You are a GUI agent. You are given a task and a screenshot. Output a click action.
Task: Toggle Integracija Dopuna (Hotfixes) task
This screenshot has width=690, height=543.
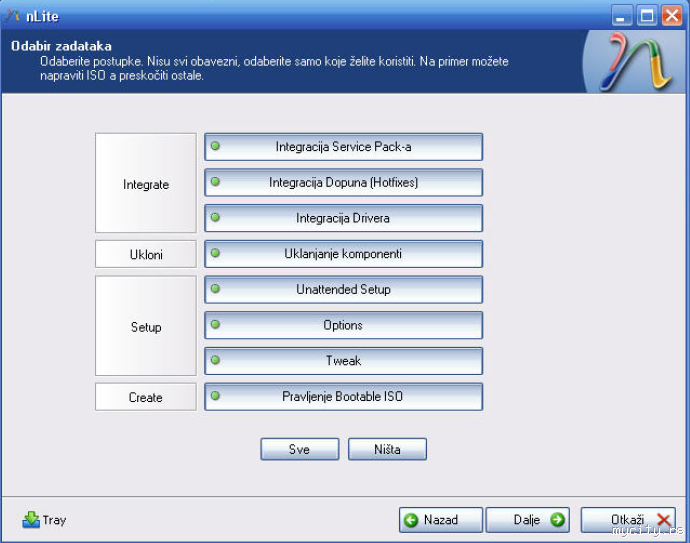(x=343, y=182)
